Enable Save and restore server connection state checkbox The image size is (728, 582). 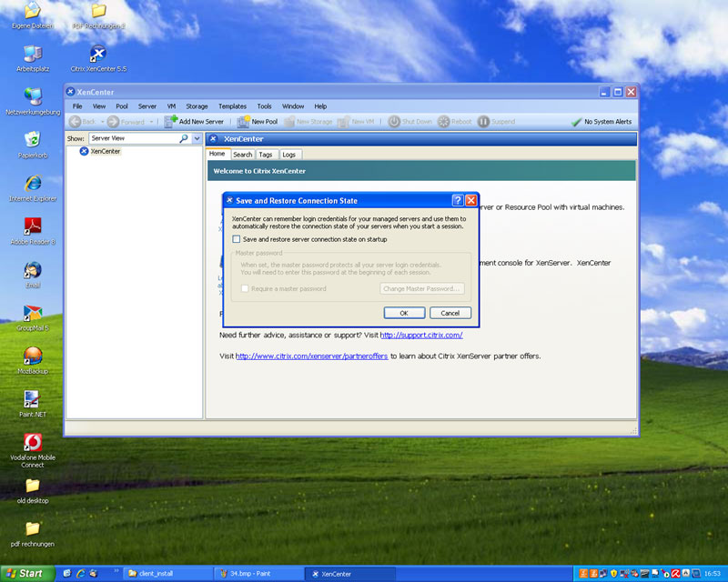click(237, 239)
